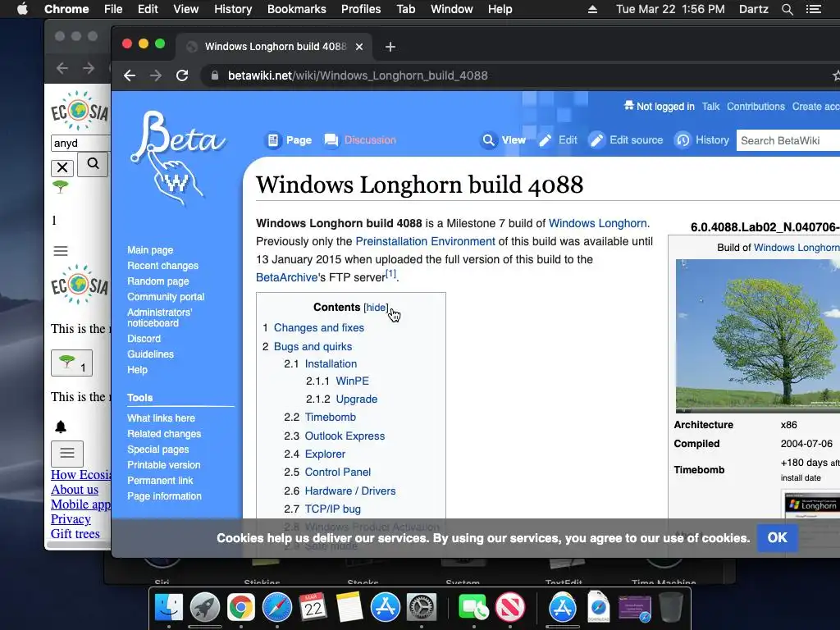
Task: Open What links here tool
Action: [x=161, y=418]
